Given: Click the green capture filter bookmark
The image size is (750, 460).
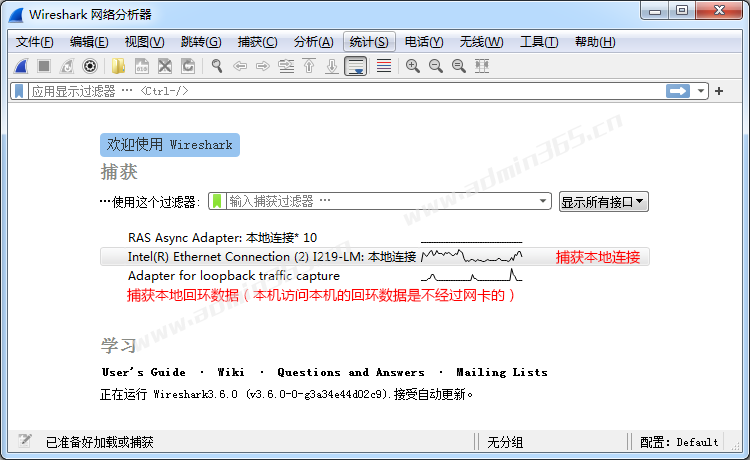Looking at the screenshot, I should (x=217, y=201).
